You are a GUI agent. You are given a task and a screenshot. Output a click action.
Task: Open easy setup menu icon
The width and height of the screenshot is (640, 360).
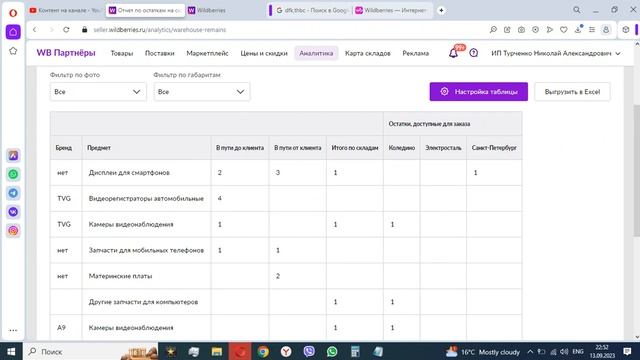[x=592, y=30]
